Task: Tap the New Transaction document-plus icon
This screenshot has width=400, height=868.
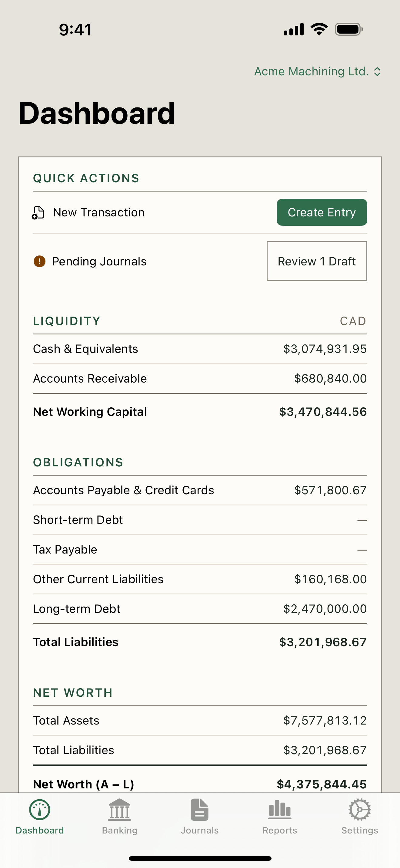Action: point(38,213)
